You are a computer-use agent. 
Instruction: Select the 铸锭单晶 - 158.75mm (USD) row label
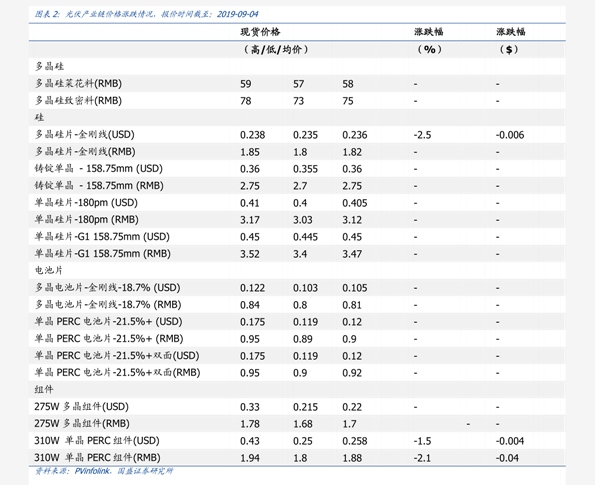99,168
